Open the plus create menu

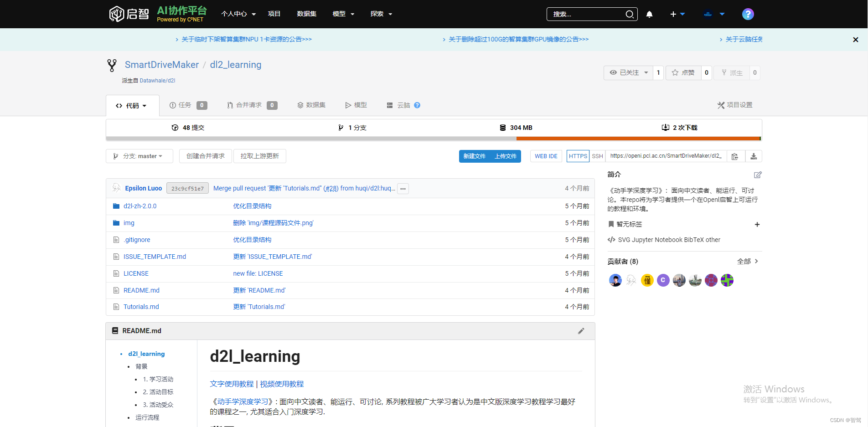click(x=677, y=14)
